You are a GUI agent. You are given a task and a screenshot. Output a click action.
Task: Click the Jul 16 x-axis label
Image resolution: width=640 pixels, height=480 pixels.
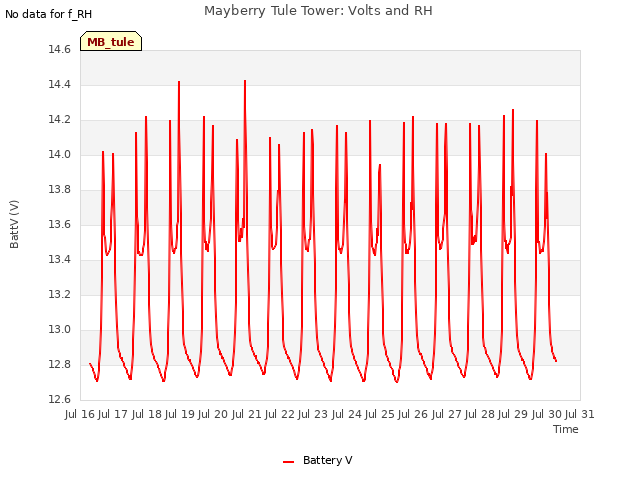(80, 414)
